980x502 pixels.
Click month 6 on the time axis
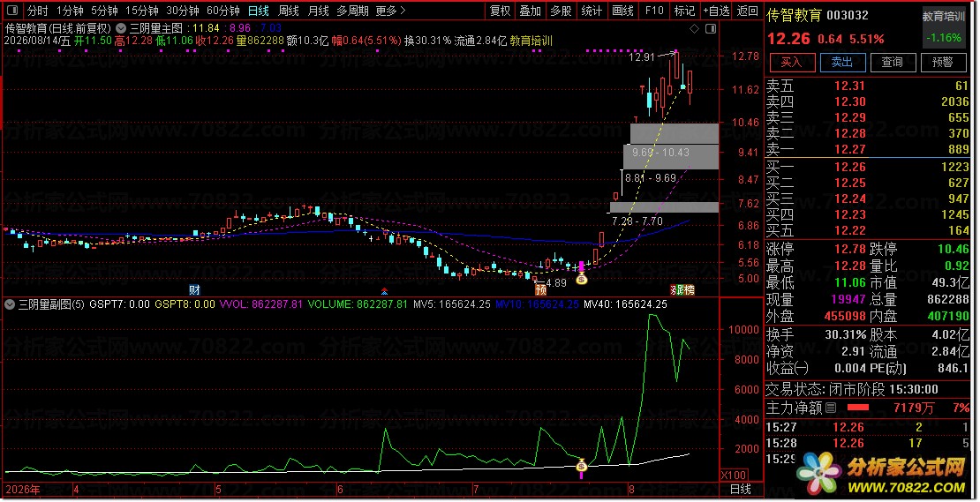[341, 489]
